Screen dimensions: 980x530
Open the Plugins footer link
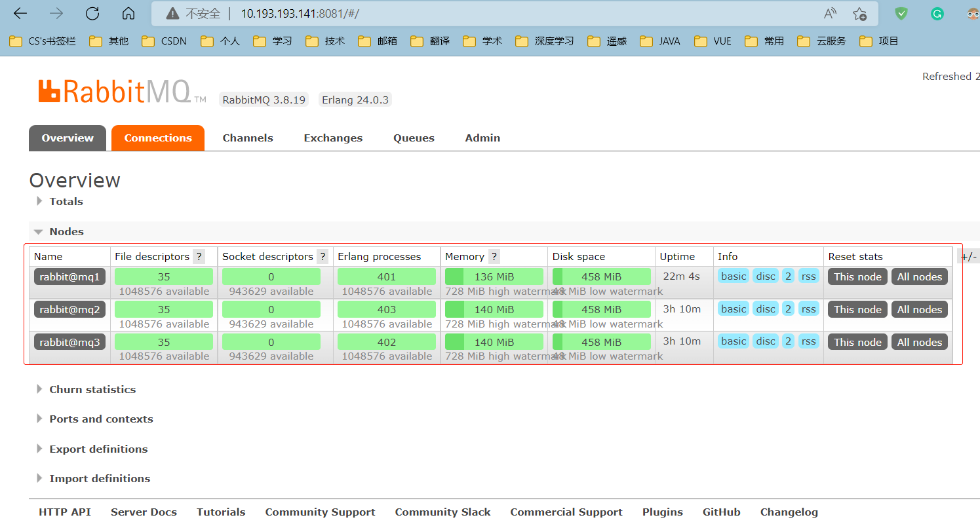click(x=663, y=512)
